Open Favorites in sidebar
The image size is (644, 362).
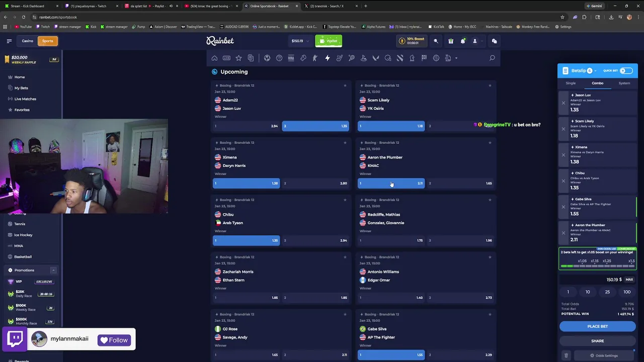tap(22, 110)
